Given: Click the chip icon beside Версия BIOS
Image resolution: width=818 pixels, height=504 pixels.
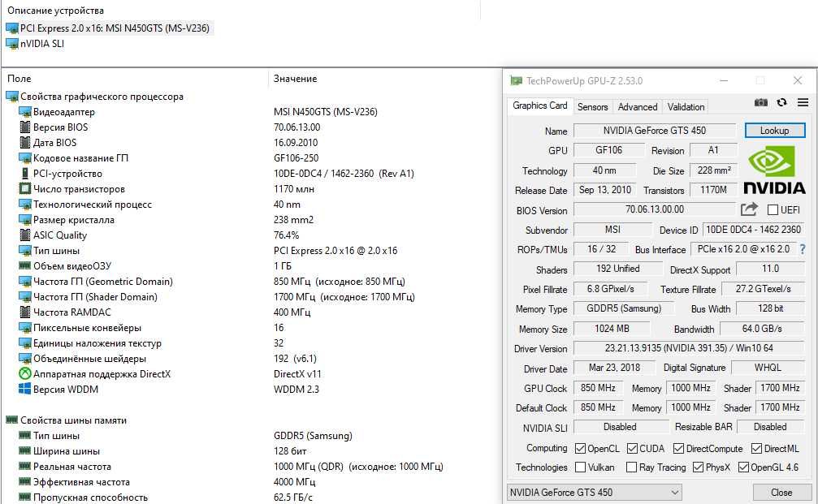Looking at the screenshot, I should [24, 127].
